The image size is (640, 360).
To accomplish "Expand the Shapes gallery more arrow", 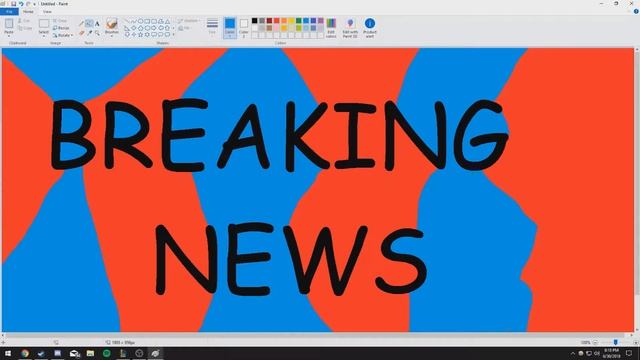I will 173,35.
